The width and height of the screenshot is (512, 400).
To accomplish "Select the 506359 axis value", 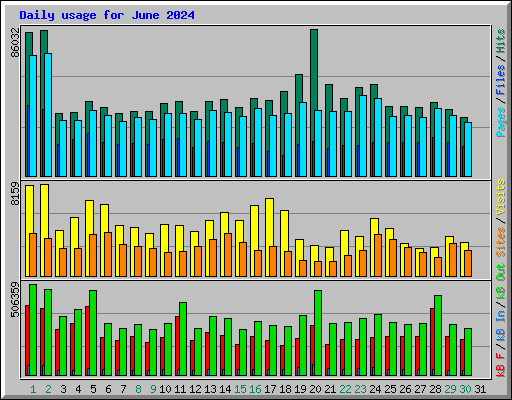I will point(15,299).
